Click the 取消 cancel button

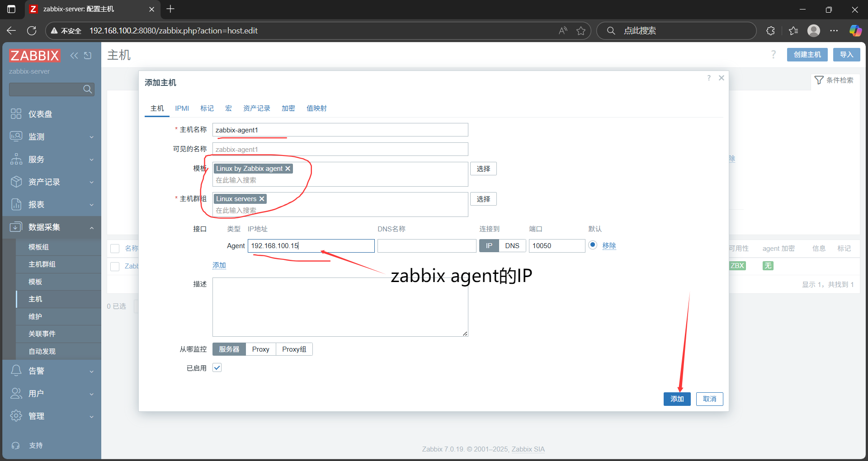click(x=710, y=399)
